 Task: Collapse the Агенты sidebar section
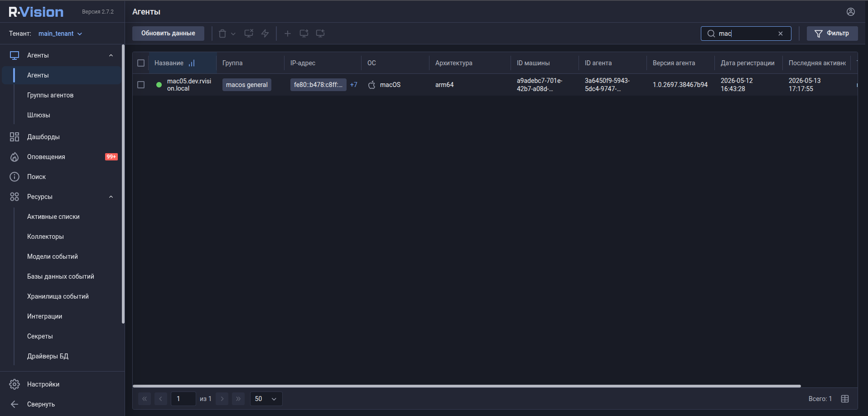click(x=111, y=55)
